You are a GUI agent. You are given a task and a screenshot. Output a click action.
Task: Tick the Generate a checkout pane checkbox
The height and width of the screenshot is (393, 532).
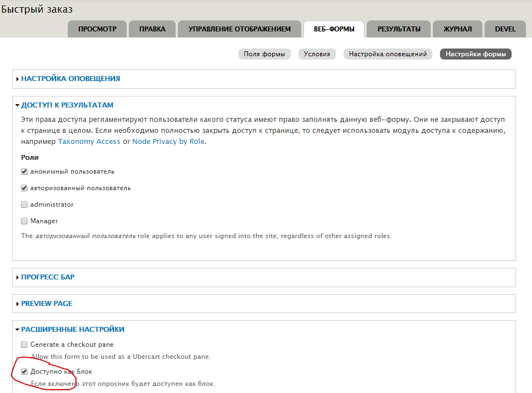pos(24,344)
